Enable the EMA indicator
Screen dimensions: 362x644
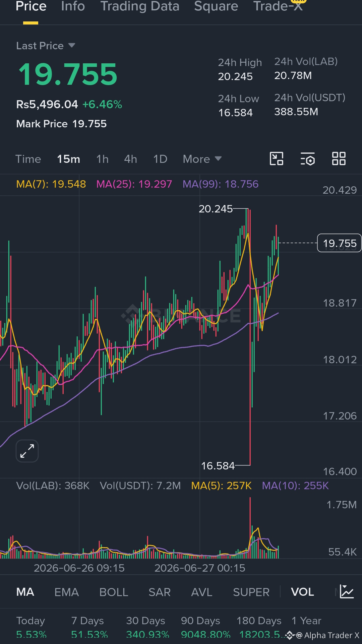point(67,592)
